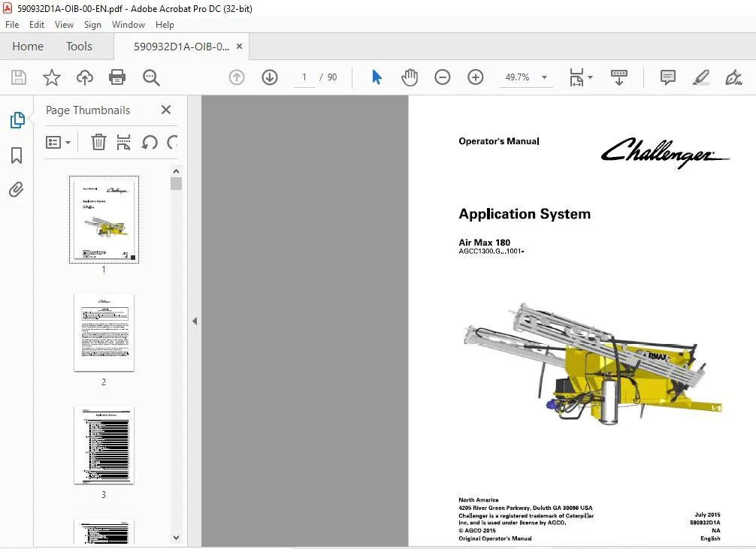Screen dimensions: 756x549
Task: Click the page number input field
Action: [304, 77]
